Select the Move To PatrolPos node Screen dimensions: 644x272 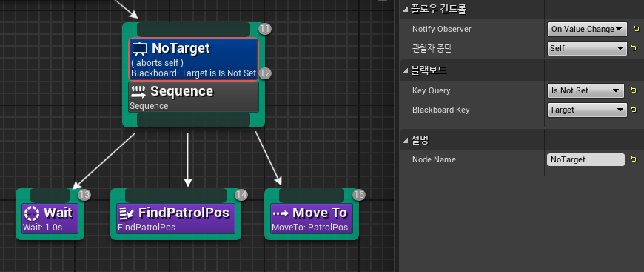point(312,219)
